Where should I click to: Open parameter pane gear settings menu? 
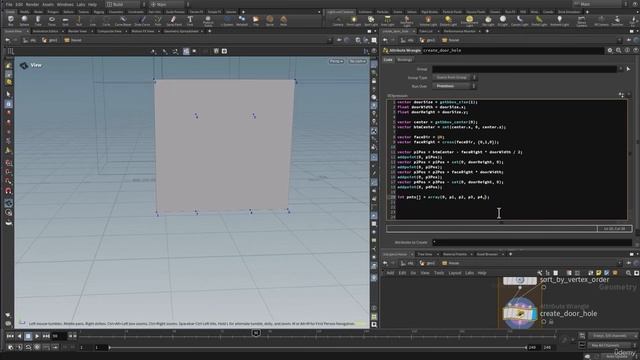tap(610, 50)
